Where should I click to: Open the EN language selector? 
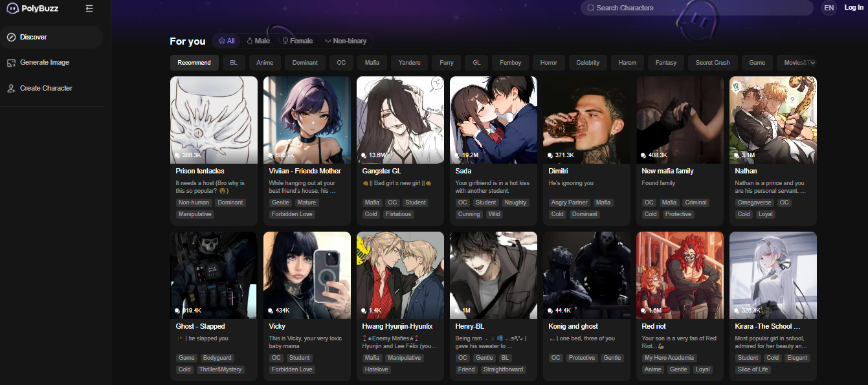(x=829, y=8)
